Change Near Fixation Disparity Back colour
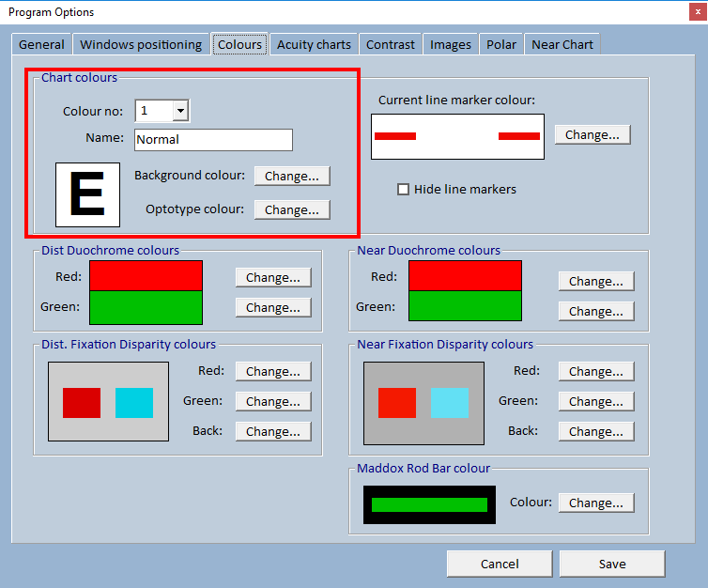The width and height of the screenshot is (708, 588). click(596, 431)
